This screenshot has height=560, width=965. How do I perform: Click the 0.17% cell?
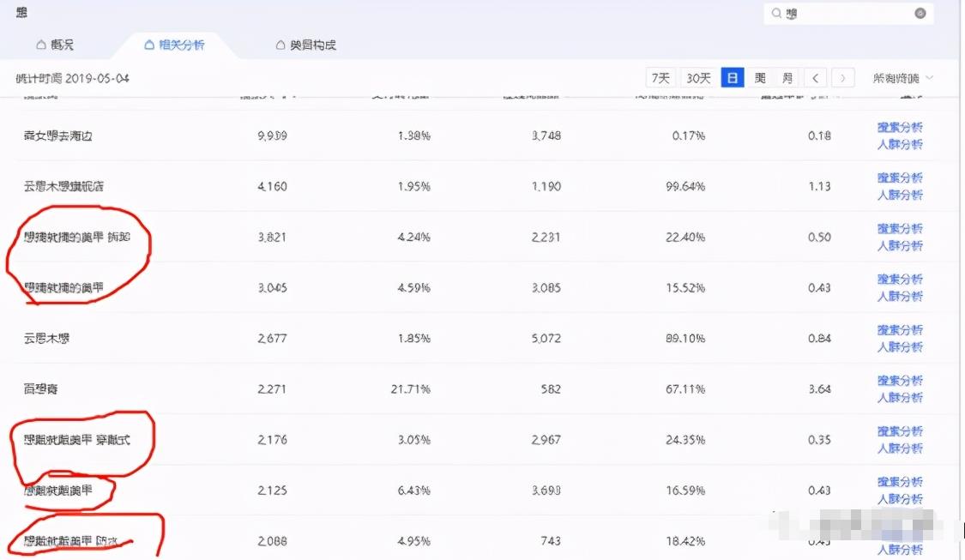689,135
